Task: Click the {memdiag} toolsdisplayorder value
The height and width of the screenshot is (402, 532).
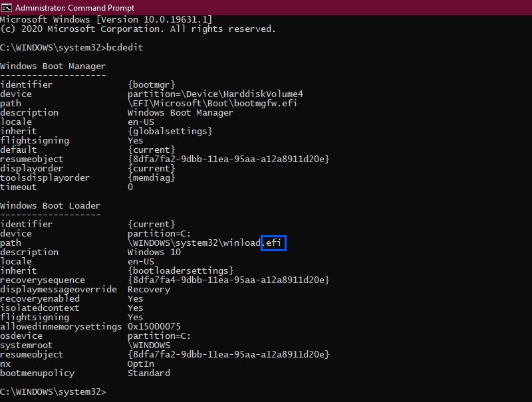Action: 152,177
